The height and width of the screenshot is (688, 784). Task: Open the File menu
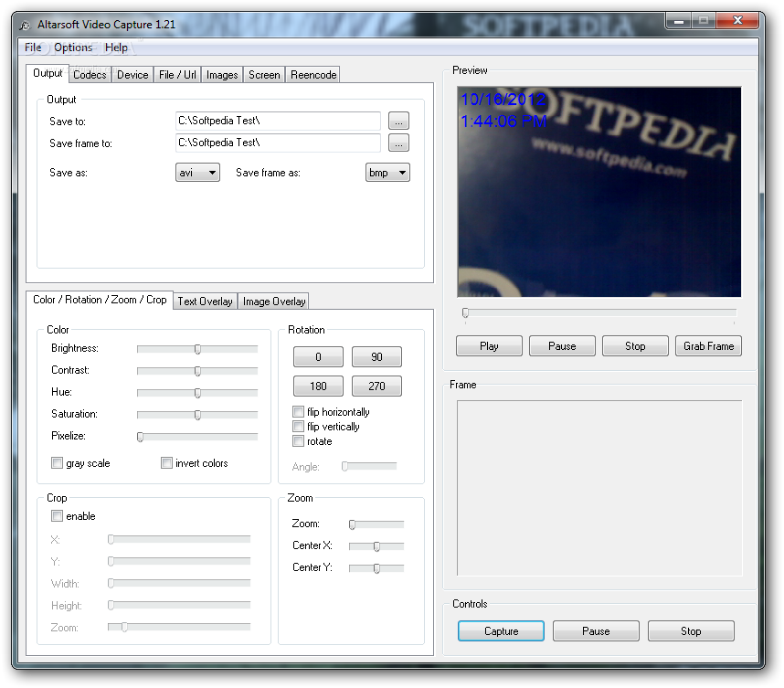33,48
